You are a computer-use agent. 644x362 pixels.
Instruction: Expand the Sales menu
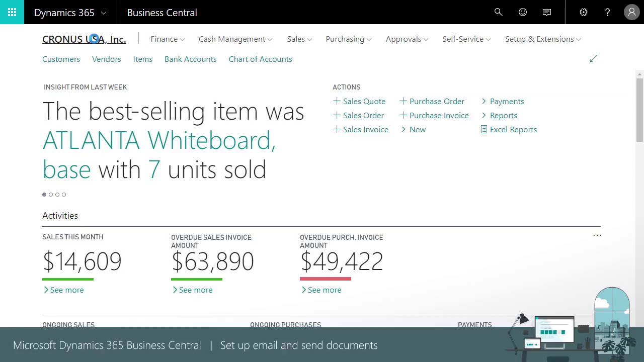tap(299, 39)
